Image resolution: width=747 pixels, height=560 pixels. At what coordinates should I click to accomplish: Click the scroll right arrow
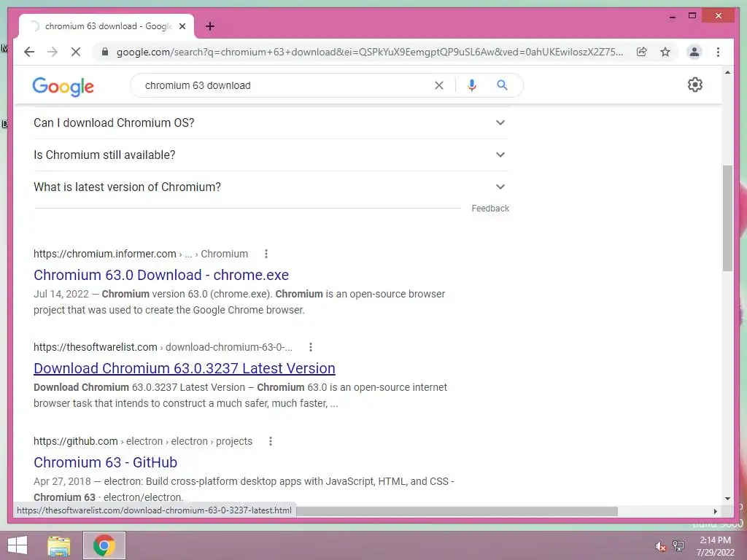[715, 511]
